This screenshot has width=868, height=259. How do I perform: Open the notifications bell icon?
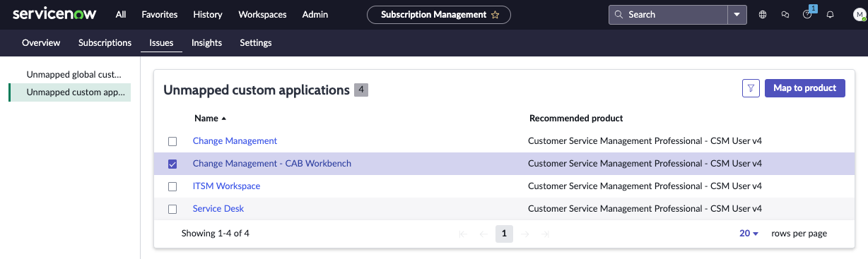pyautogui.click(x=831, y=14)
